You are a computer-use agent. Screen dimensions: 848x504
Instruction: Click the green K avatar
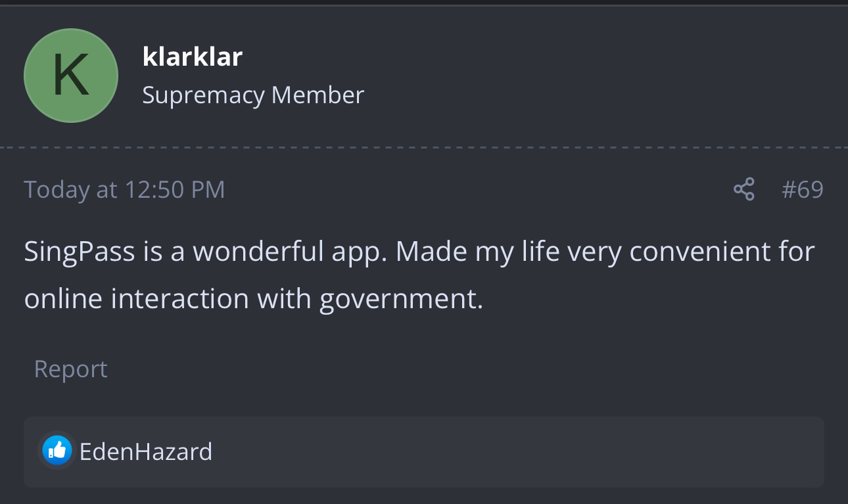pyautogui.click(x=71, y=76)
